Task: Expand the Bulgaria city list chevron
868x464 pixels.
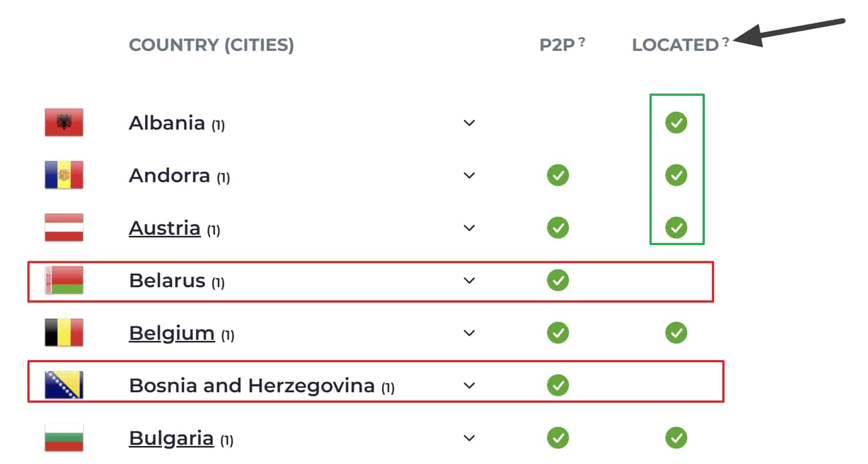Action: [469, 438]
